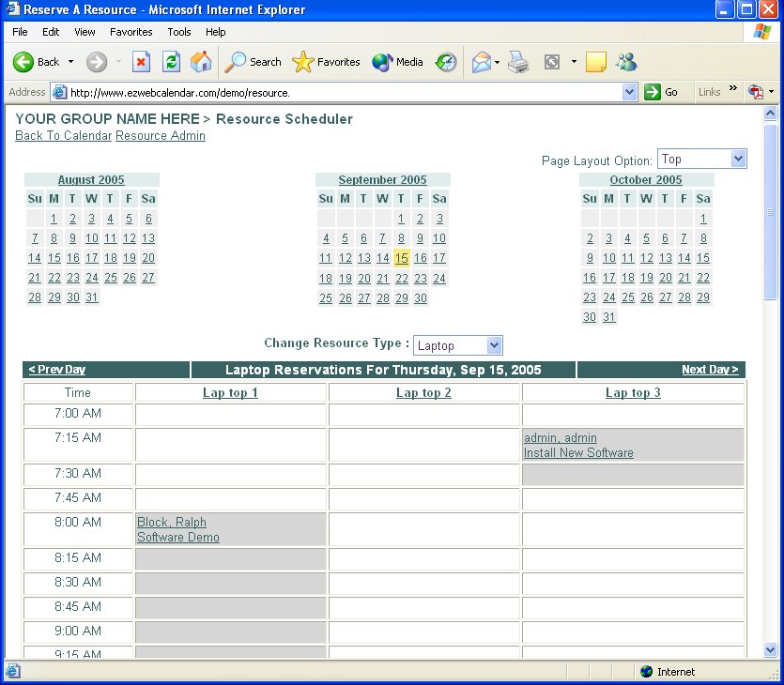
Task: Open the Change Resource Type dropdown
Action: (458, 345)
